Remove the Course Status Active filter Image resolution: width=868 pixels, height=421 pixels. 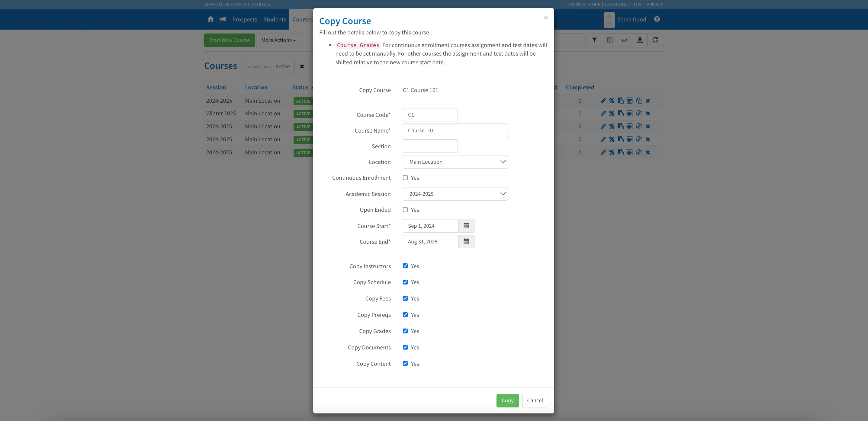coord(302,67)
